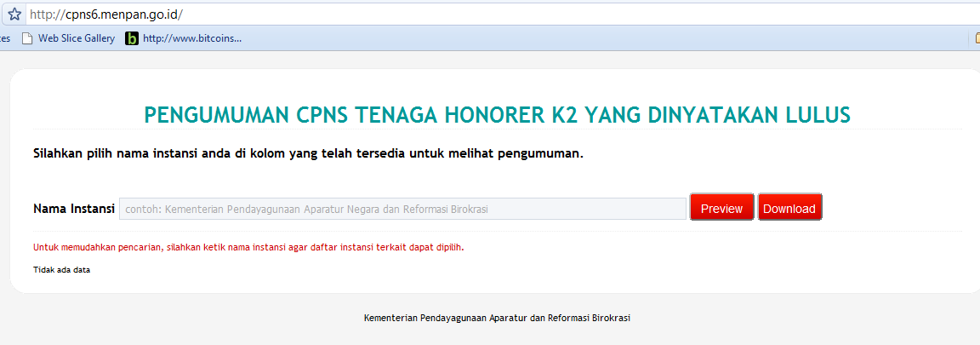
Task: Click the green bitcoins bookmark favicon
Action: [x=132, y=39]
